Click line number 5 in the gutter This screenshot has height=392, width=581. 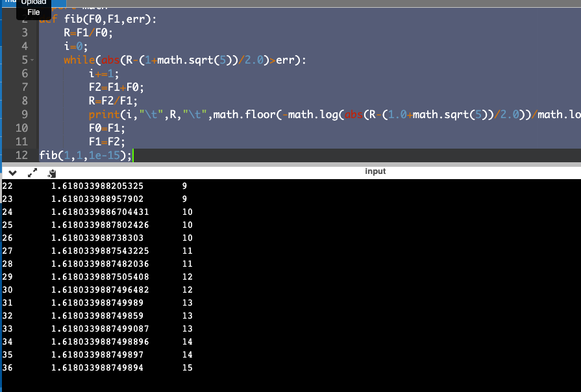pyautogui.click(x=24, y=60)
